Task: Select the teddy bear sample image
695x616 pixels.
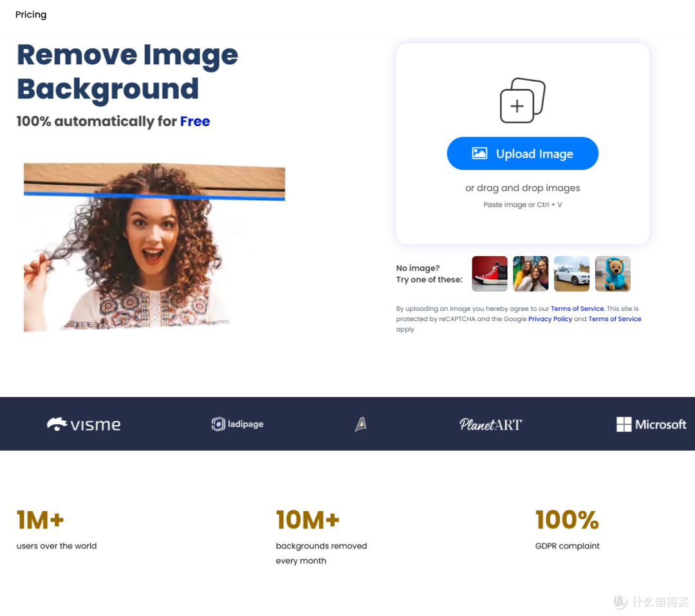Action: [x=613, y=274]
